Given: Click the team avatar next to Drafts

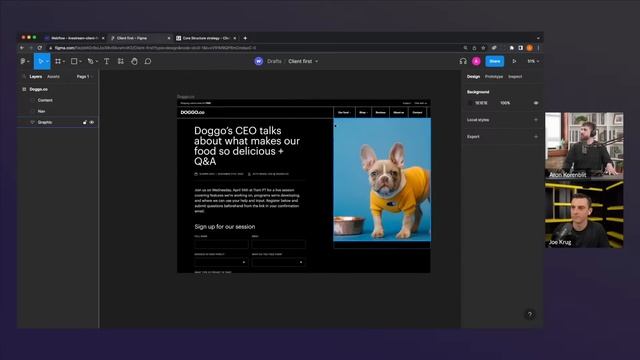Looking at the screenshot, I should point(258,61).
